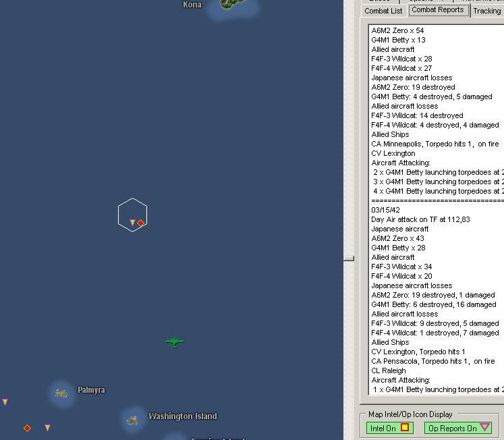Click the red diamond inside the hexagon
The height and width of the screenshot is (440, 504).
(140, 223)
